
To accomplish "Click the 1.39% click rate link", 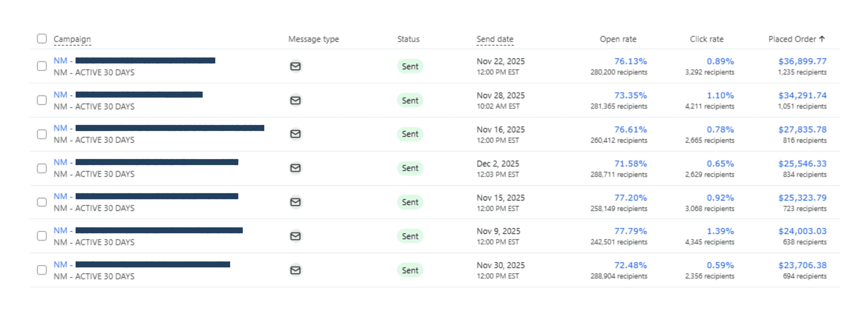I will (x=720, y=231).
